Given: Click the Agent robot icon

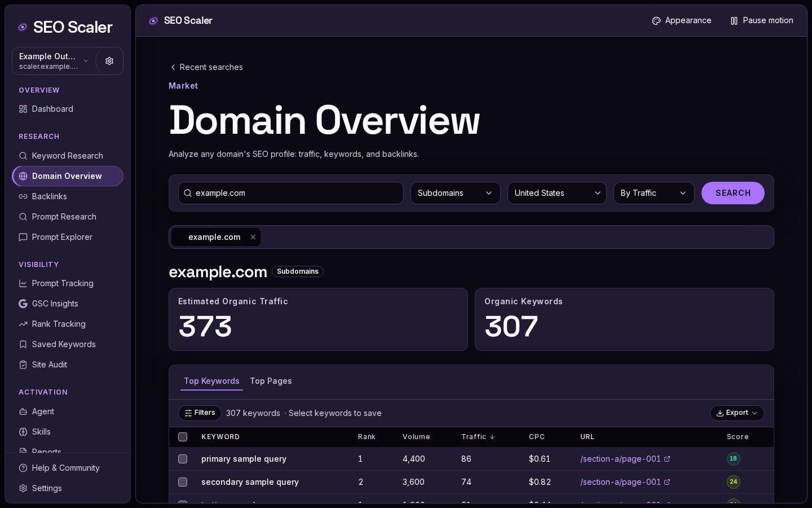Looking at the screenshot, I should pos(23,411).
